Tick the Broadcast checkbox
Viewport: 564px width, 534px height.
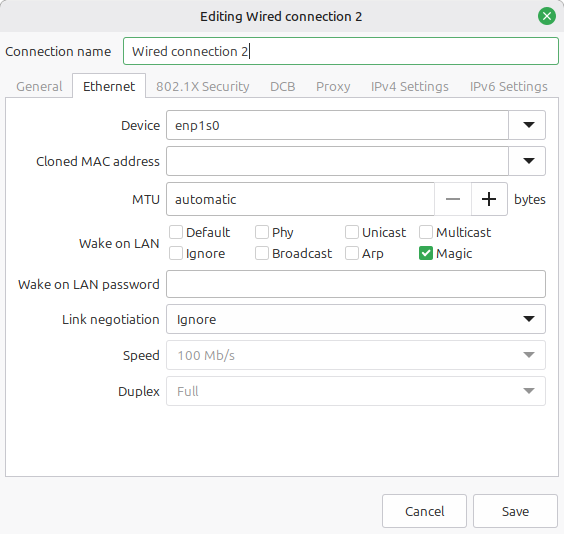262,254
